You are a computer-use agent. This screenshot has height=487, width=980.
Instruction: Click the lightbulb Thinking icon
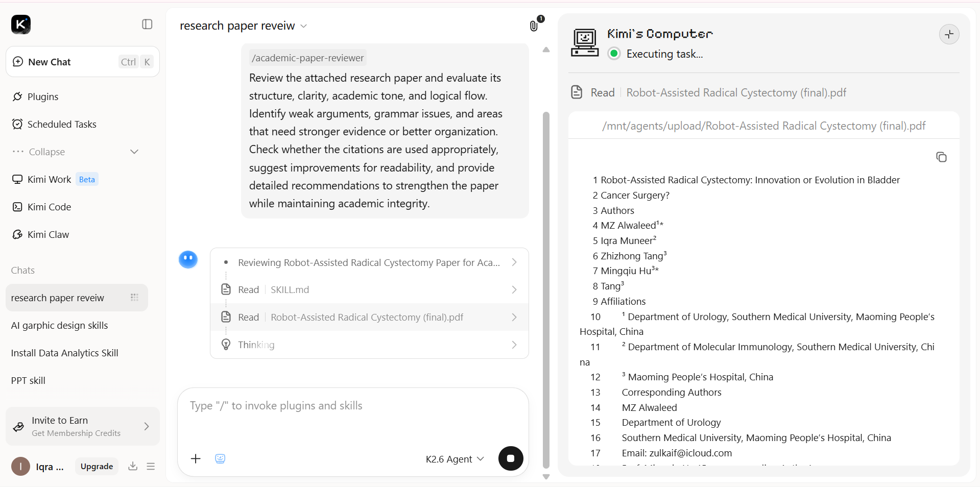[226, 345]
